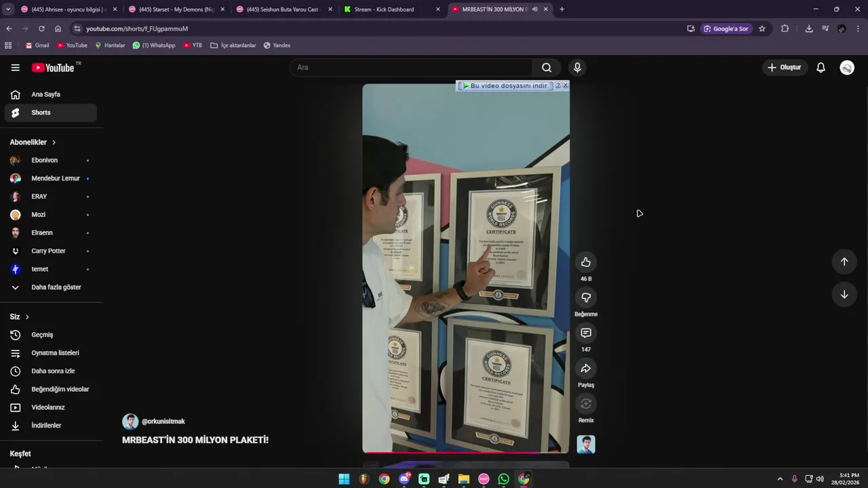868x488 pixels.
Task: Start voice search with the microphone
Action: [x=577, y=67]
